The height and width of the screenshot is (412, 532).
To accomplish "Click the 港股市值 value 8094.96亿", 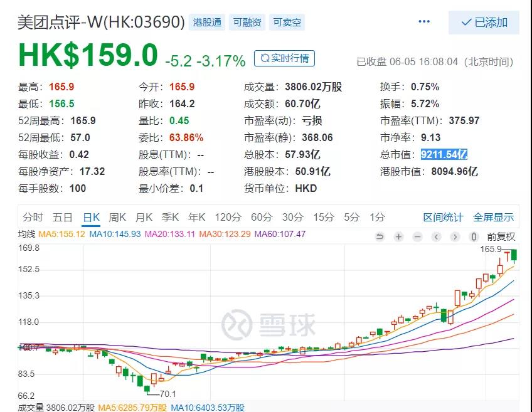I will tap(454, 172).
